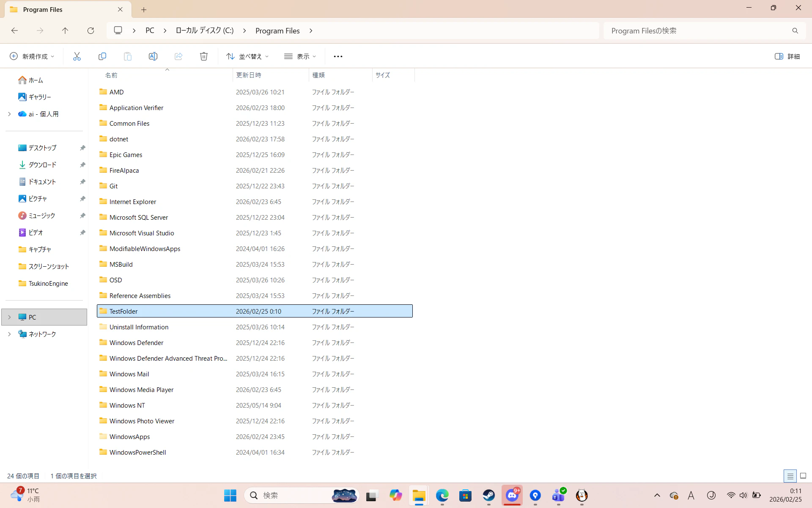This screenshot has width=812, height=508.
Task: Click the Program Filesの検索 search box
Action: click(x=698, y=30)
